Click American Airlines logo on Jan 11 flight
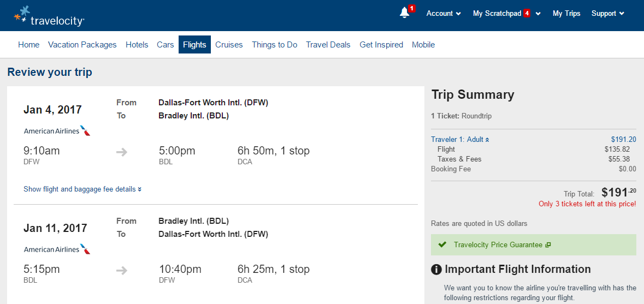 pyautogui.click(x=57, y=249)
